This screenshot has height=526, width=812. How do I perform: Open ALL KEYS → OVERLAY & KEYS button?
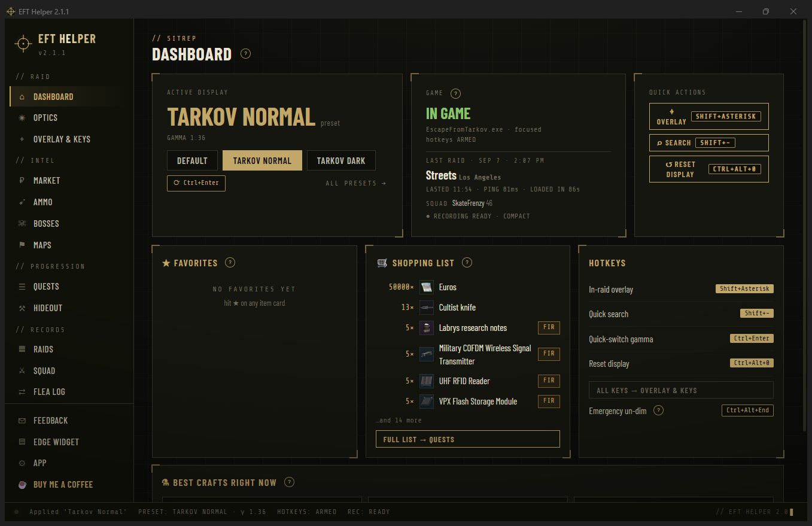681,390
